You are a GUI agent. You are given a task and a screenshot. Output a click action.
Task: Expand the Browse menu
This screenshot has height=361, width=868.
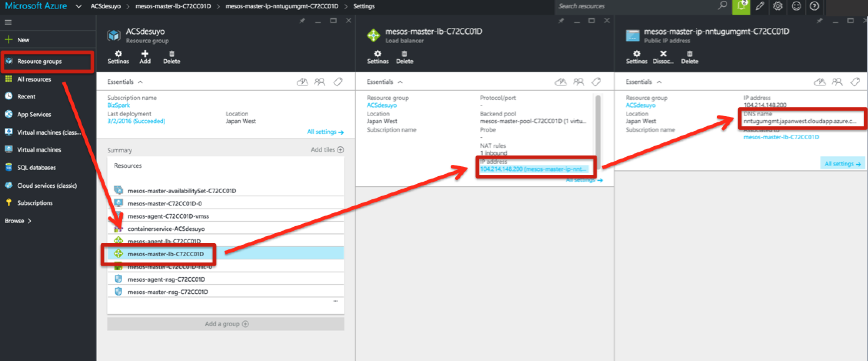coord(18,221)
